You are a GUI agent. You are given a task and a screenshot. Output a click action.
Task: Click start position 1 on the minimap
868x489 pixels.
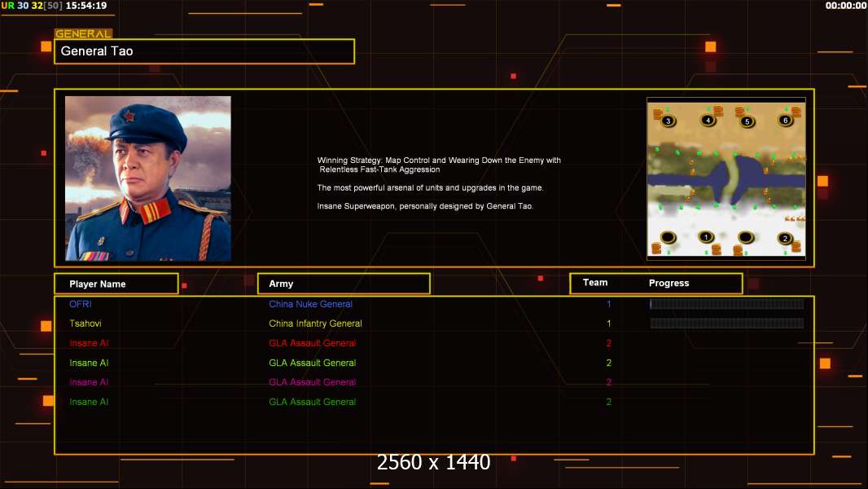click(706, 237)
